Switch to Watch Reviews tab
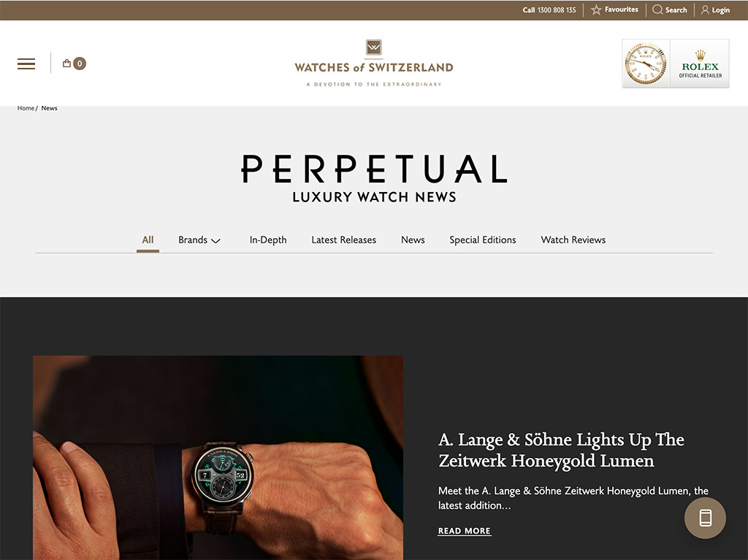 click(x=573, y=240)
